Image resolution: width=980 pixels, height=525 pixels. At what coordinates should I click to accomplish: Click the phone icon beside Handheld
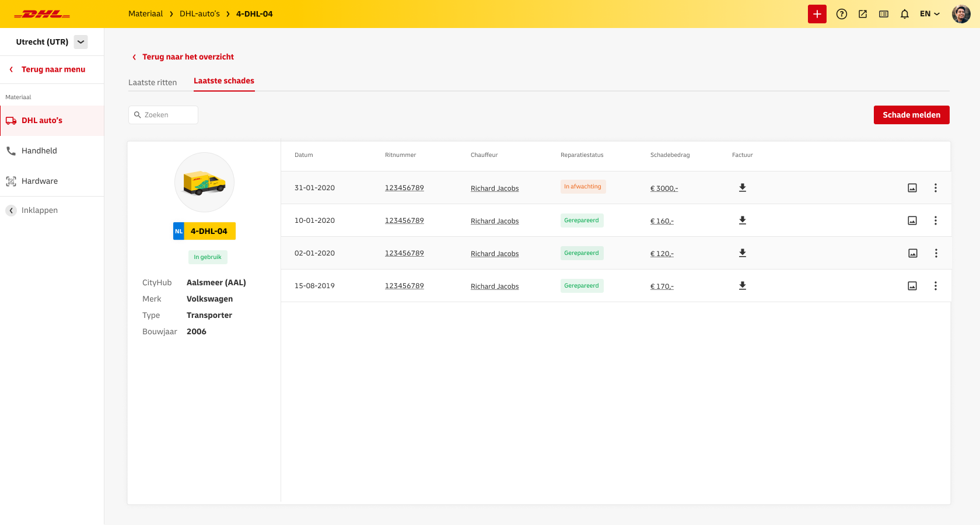tap(11, 151)
